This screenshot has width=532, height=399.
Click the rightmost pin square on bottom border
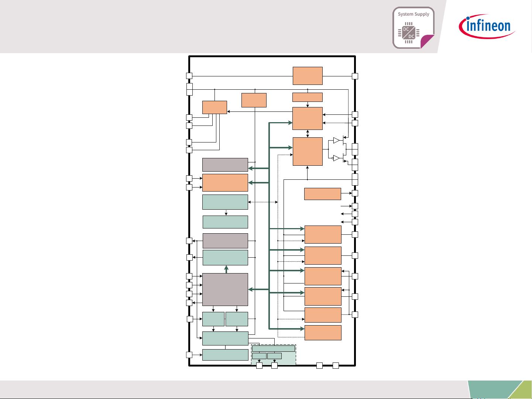(x=336, y=365)
